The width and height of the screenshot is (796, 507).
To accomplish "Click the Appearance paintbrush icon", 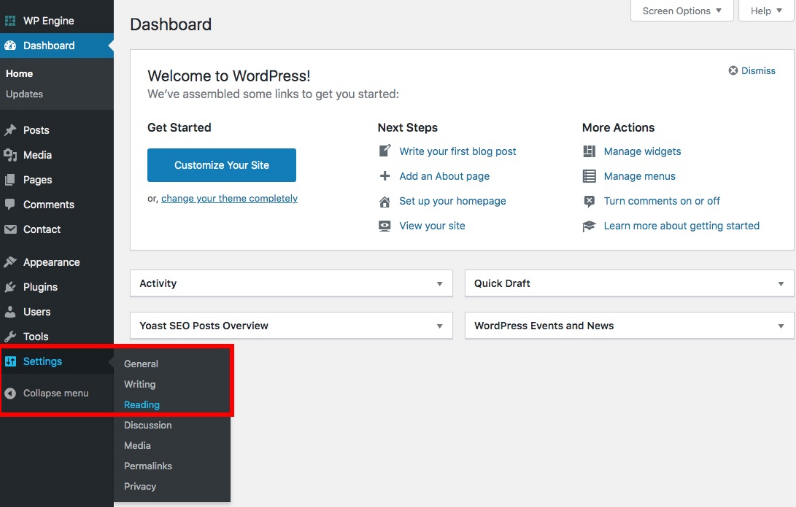I will coord(10,262).
